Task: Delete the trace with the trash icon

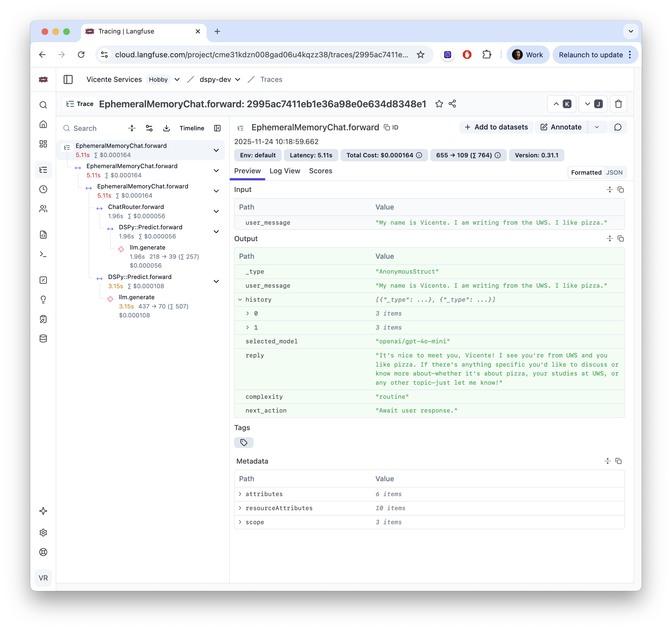Action: pyautogui.click(x=618, y=104)
